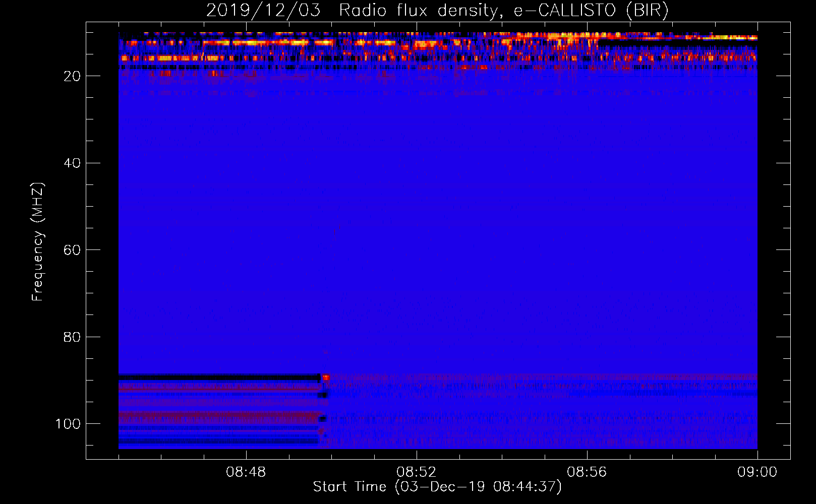Click the 09:00 time tick label

(757, 472)
